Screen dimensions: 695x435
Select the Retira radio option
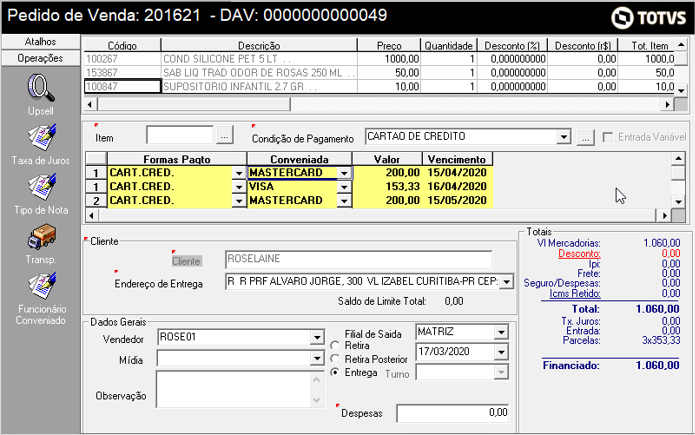click(x=335, y=345)
